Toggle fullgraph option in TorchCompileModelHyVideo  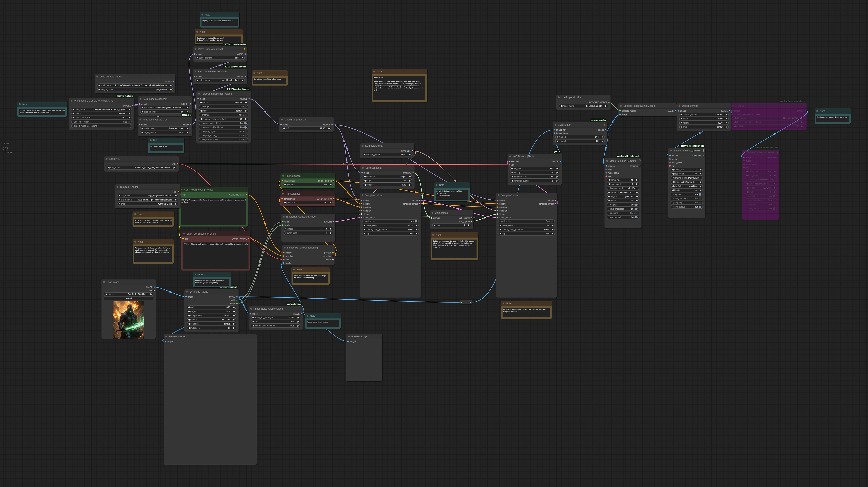[223, 107]
